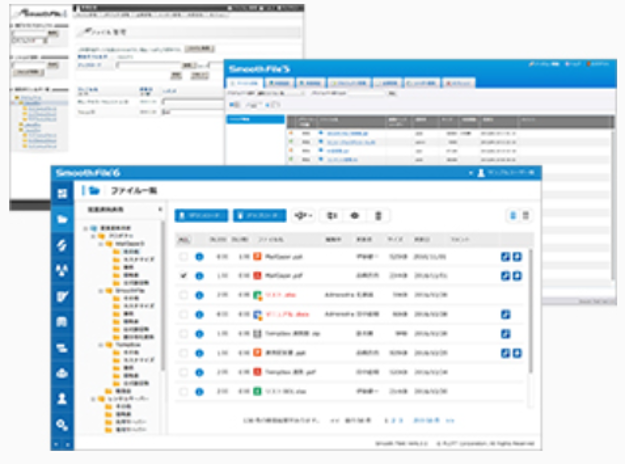Toggle the select-all checkbox in table header
The image size is (625, 464).
click(183, 240)
